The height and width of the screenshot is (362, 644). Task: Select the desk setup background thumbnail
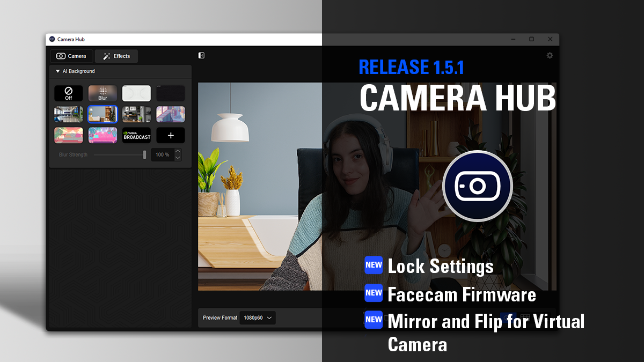point(136,114)
